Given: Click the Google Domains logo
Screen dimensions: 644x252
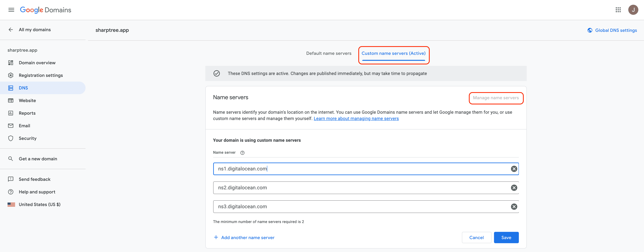Looking at the screenshot, I should tap(45, 10).
